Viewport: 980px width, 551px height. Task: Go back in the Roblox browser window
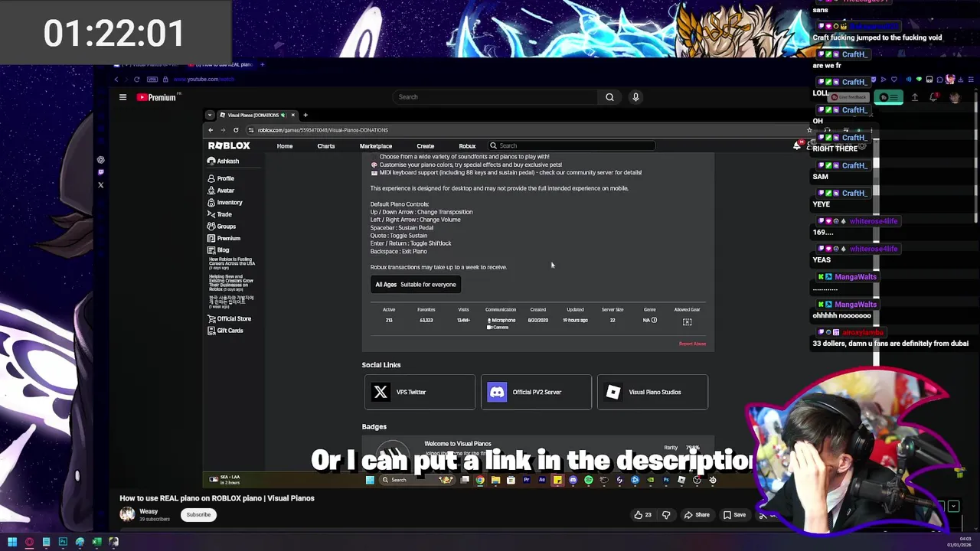[x=211, y=130]
